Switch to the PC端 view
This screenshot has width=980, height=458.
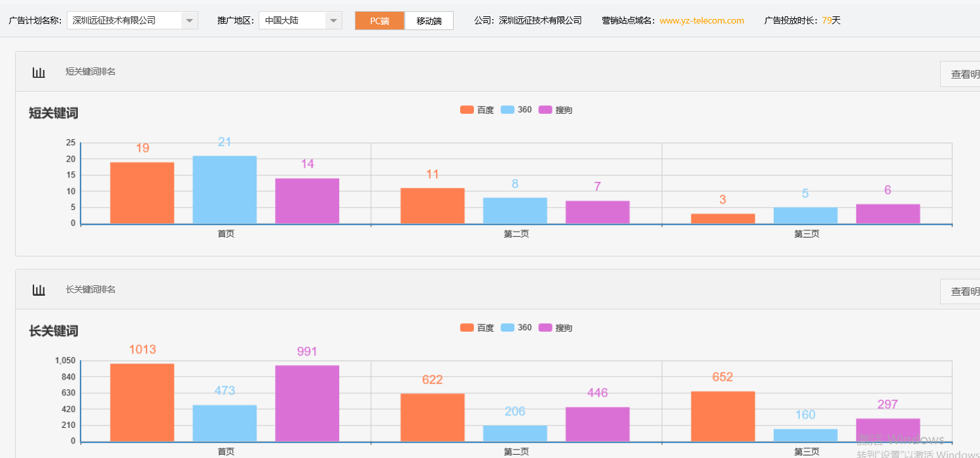pos(380,20)
